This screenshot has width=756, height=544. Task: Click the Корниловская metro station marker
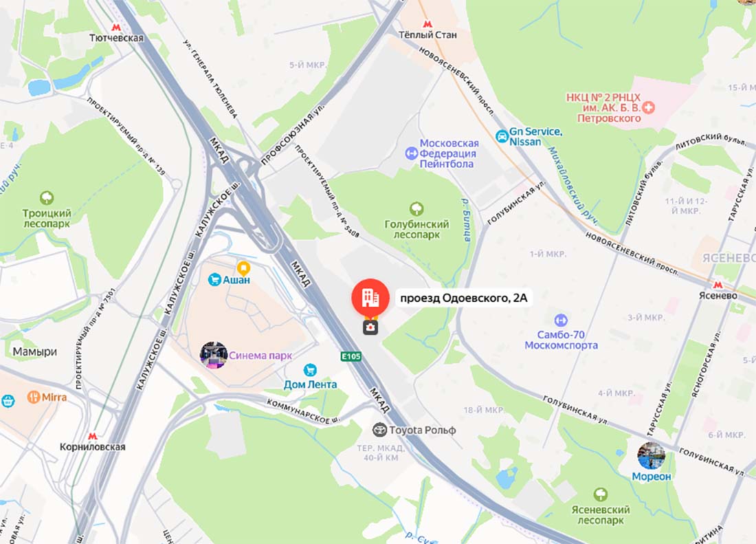pos(92,436)
